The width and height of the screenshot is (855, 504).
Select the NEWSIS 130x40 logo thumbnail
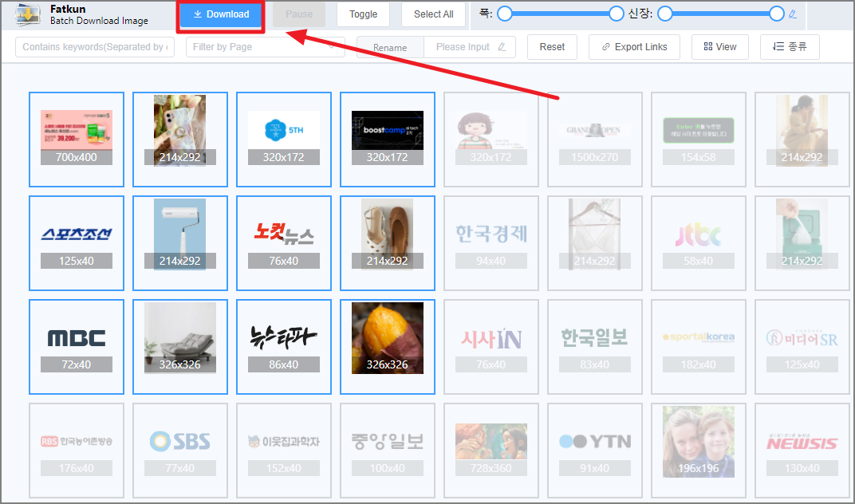[x=802, y=451]
